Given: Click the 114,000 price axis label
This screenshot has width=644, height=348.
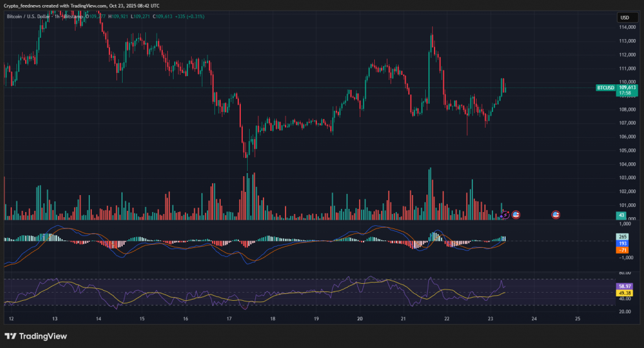Looking at the screenshot, I should click(627, 28).
